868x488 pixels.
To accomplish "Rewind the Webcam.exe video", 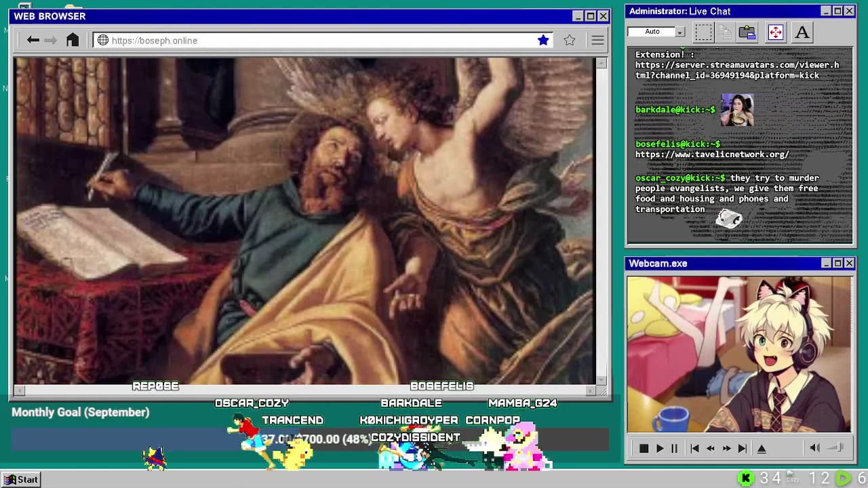I will click(710, 448).
